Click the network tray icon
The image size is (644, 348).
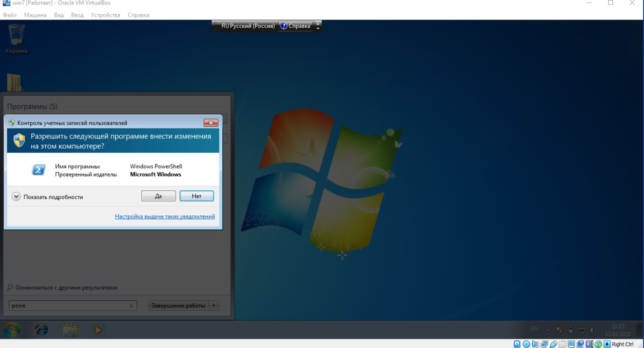coord(582,330)
